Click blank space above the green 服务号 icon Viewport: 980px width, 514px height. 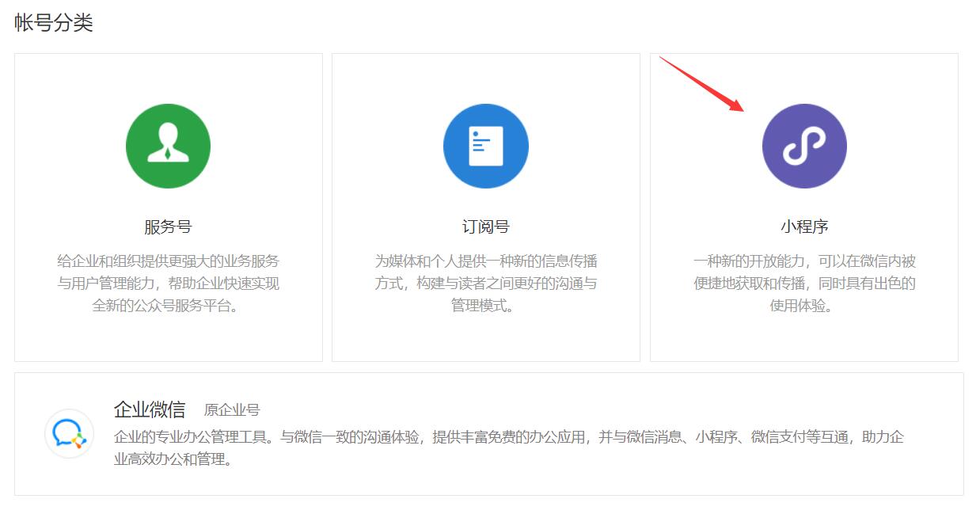(168, 78)
